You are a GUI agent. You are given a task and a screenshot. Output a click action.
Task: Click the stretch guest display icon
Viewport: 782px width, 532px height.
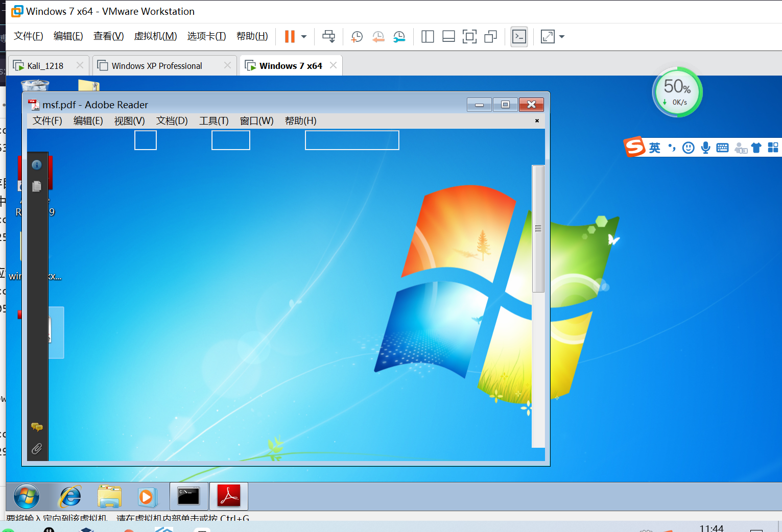click(548, 36)
